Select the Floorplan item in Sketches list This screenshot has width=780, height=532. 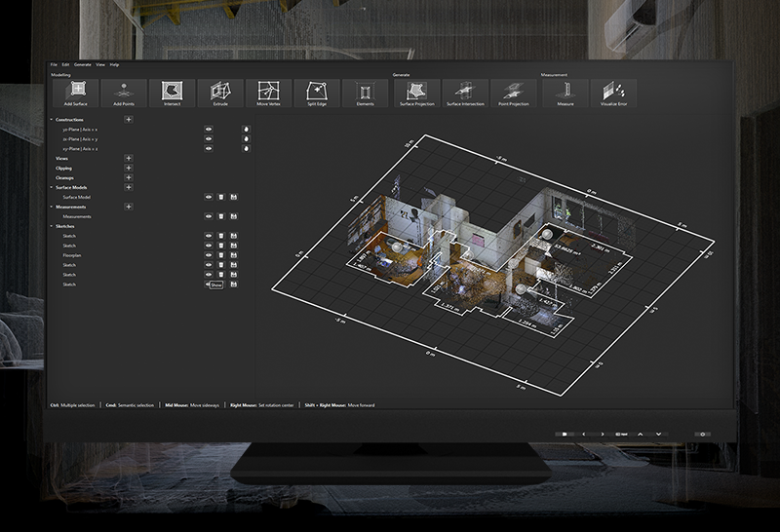[x=72, y=255]
